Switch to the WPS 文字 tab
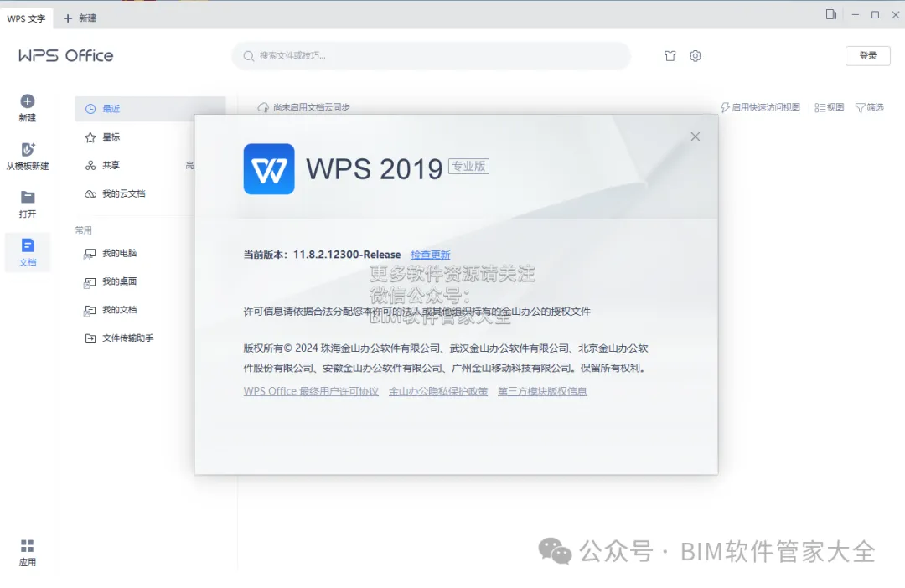 (27, 18)
